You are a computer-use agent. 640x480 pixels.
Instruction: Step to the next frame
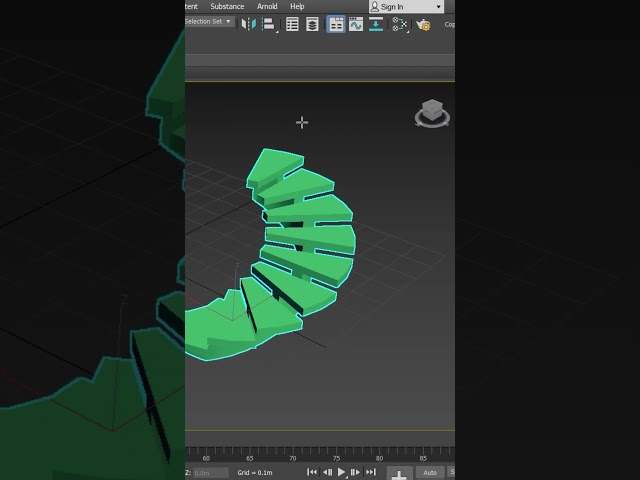click(x=355, y=472)
